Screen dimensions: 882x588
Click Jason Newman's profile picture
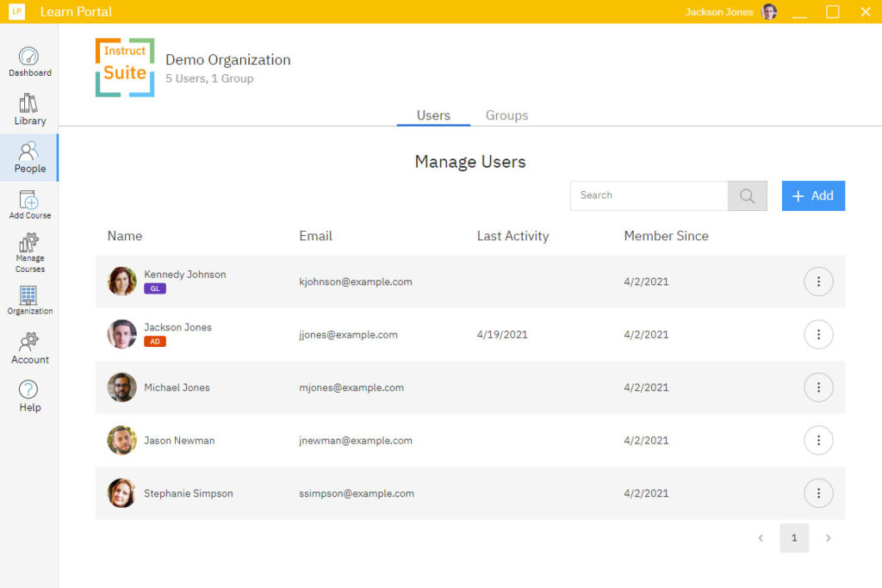click(121, 440)
